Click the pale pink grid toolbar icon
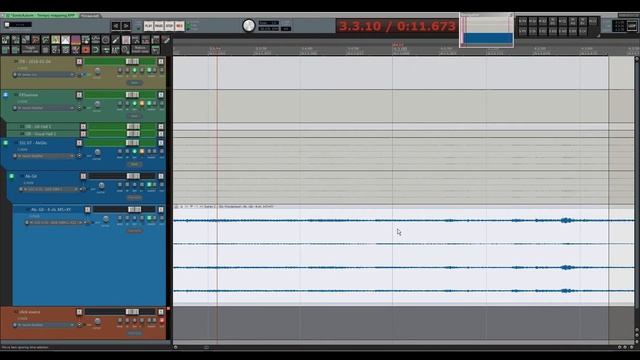The image size is (640, 360). tap(126, 40)
